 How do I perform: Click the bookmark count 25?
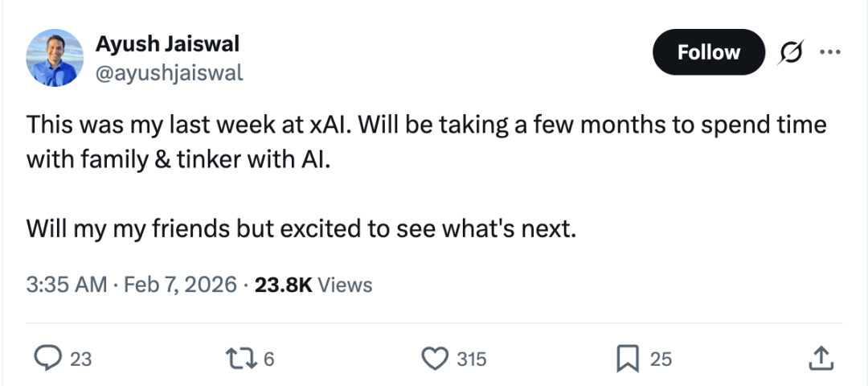point(661,359)
